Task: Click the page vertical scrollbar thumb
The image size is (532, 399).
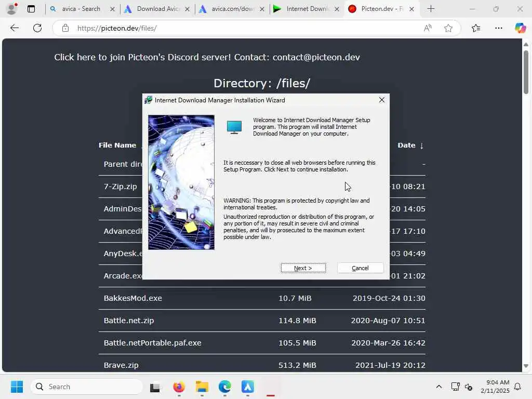Action: click(x=526, y=72)
